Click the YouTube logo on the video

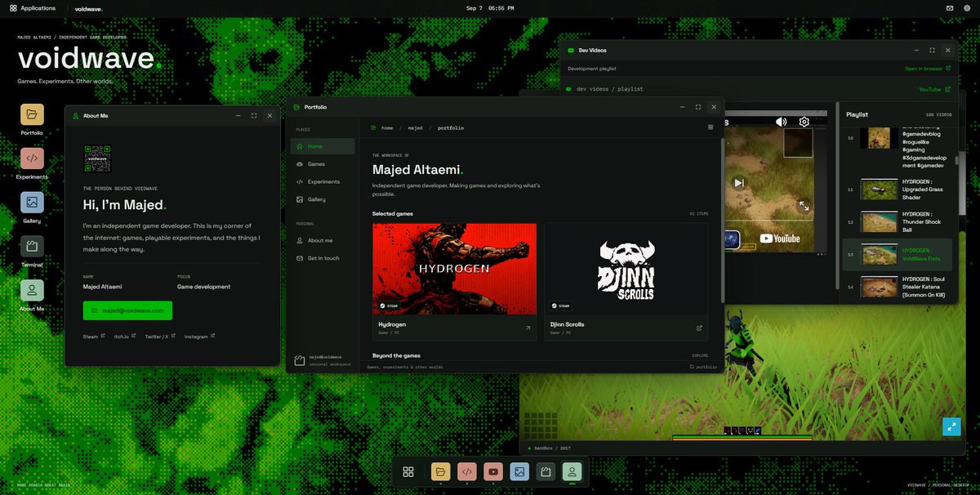coord(781,239)
